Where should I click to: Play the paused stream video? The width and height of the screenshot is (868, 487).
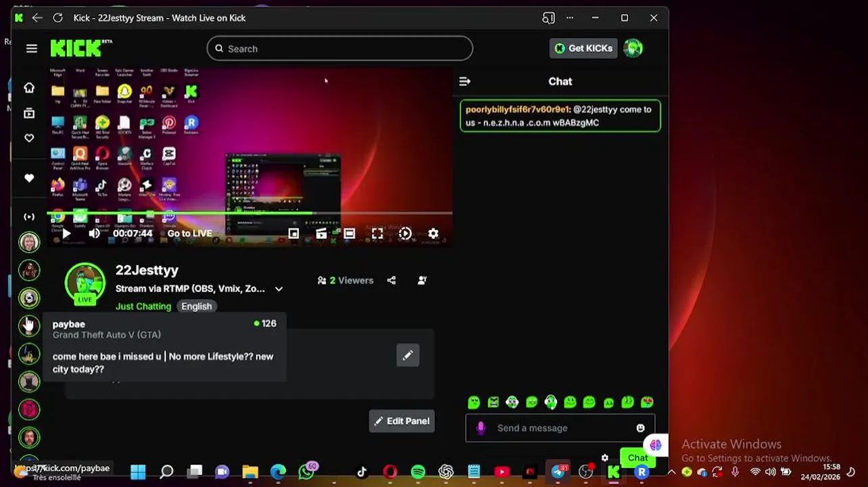66,233
